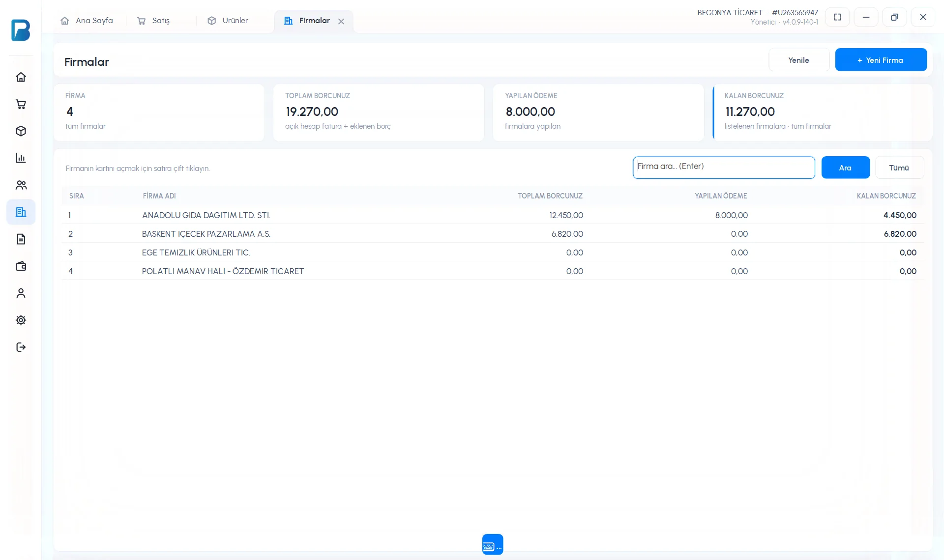Select the BASKENT IÇECEK PAZARLAMA A.S. row
Viewport: 944px width, 560px height.
point(493,234)
